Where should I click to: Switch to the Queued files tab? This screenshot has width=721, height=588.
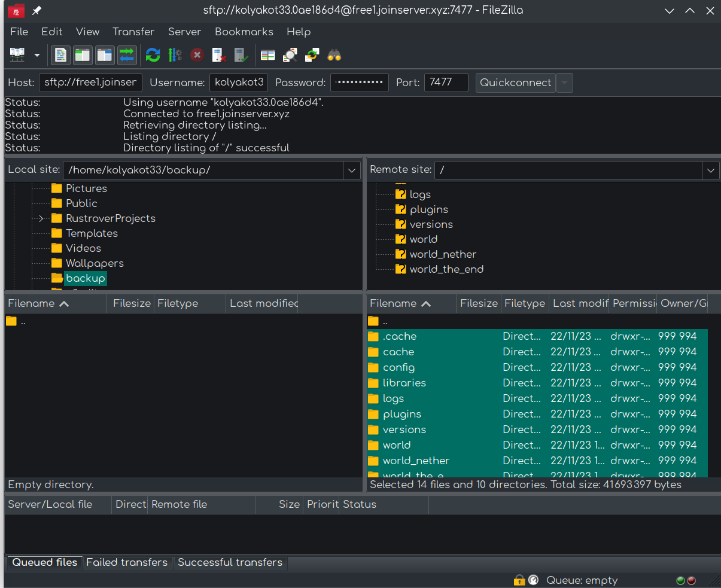[45, 562]
